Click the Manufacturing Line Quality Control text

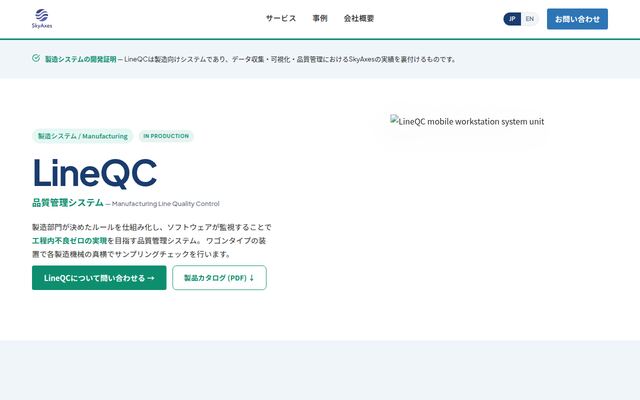166,204
